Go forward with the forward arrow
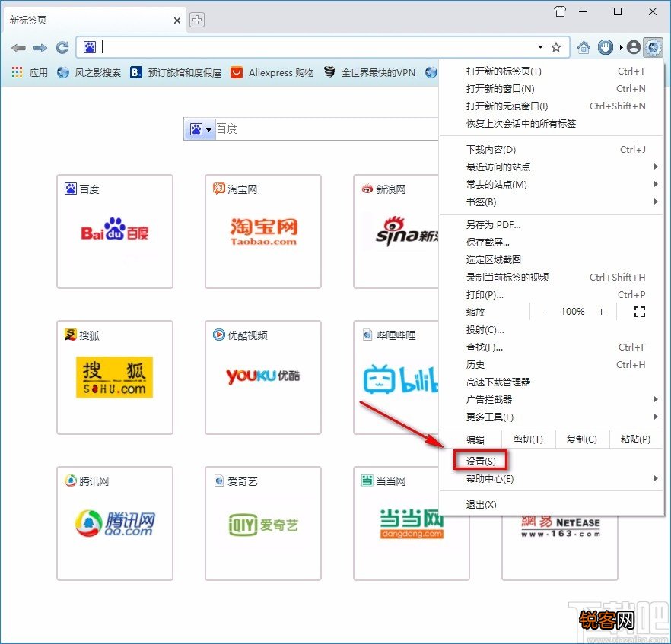This screenshot has height=644, width=671. (x=40, y=47)
